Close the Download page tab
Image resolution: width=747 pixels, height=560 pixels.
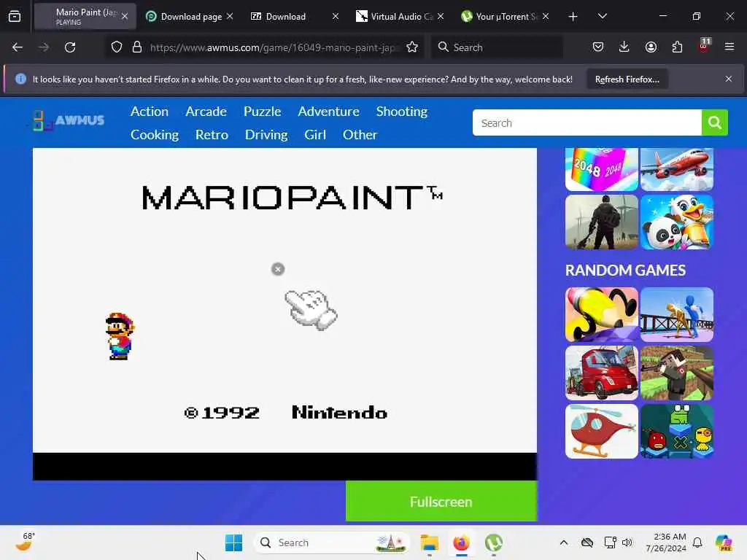pos(230,16)
